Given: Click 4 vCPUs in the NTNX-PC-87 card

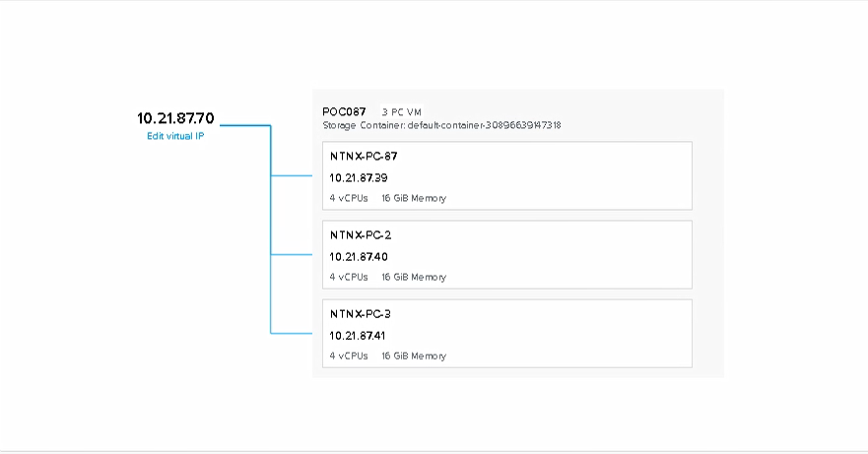Looking at the screenshot, I should [x=349, y=198].
